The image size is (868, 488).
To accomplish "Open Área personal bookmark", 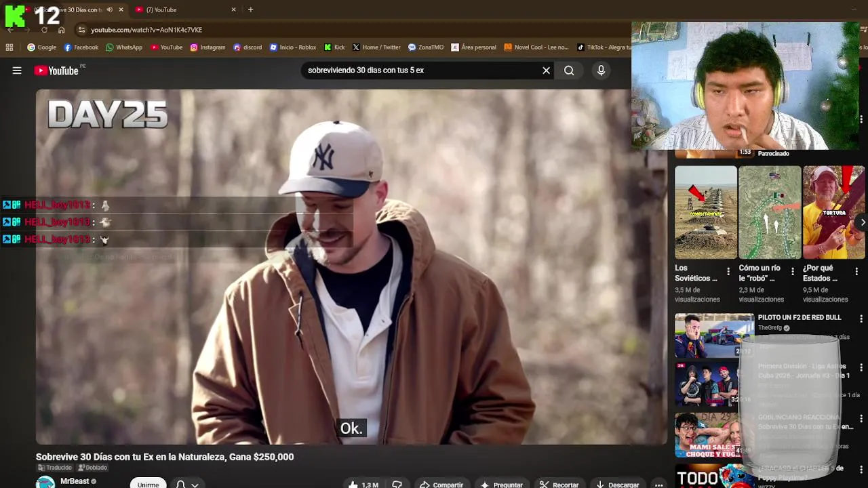I will point(473,47).
